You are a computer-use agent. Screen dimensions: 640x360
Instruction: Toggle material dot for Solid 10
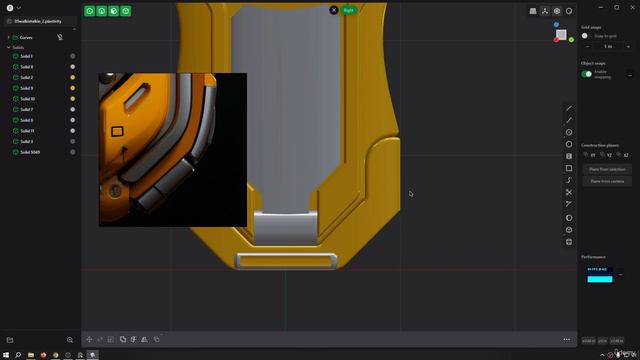click(x=73, y=98)
